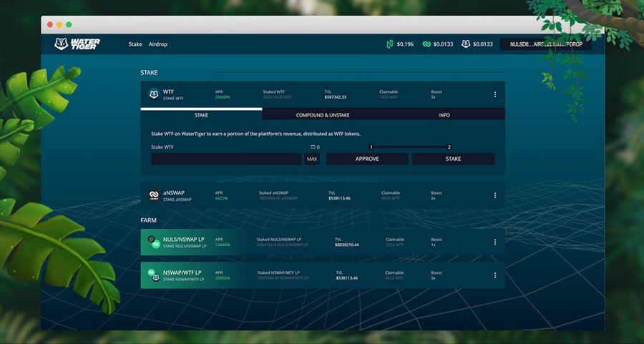Click the wallet balance icon above MAX
Viewport: 644px width, 344px height.
[x=313, y=147]
